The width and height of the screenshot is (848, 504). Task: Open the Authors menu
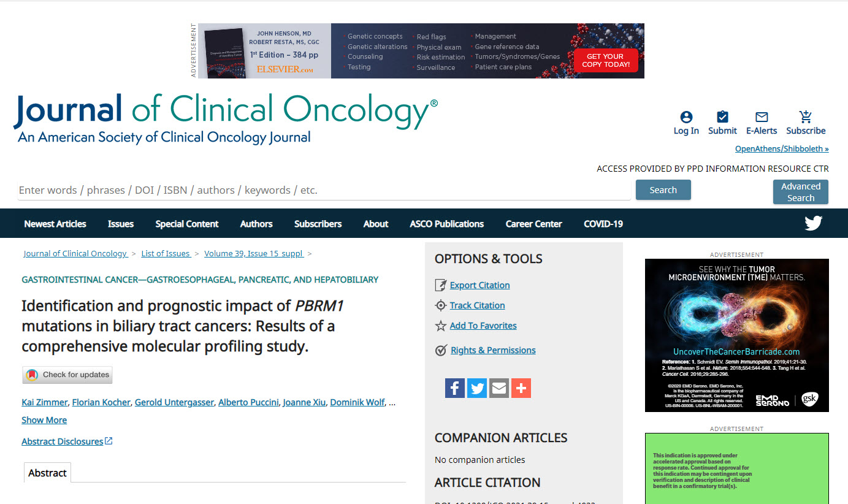click(256, 224)
